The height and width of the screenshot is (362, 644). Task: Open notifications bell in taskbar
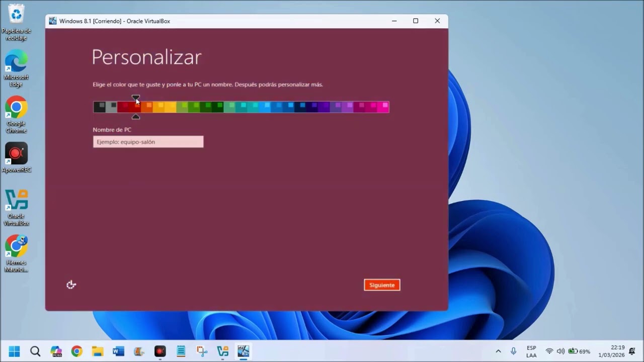[x=632, y=351]
